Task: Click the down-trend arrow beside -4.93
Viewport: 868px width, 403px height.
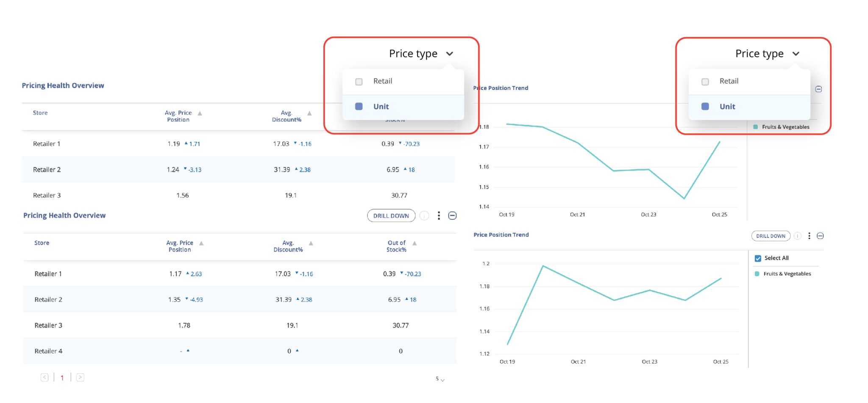Action: click(187, 299)
